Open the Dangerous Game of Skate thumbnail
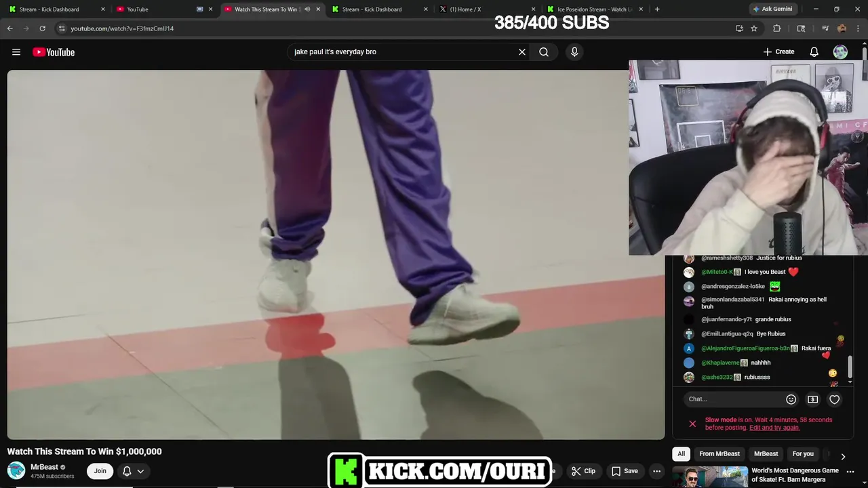 click(x=709, y=476)
